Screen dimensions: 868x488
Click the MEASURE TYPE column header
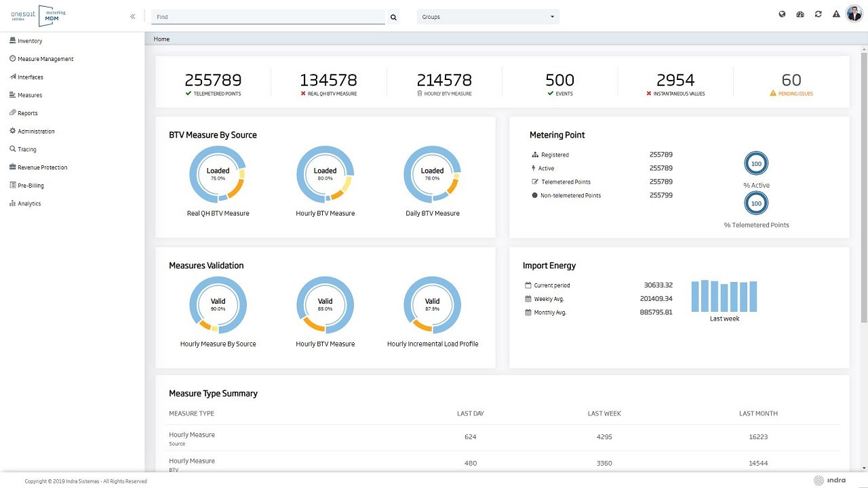tap(191, 413)
